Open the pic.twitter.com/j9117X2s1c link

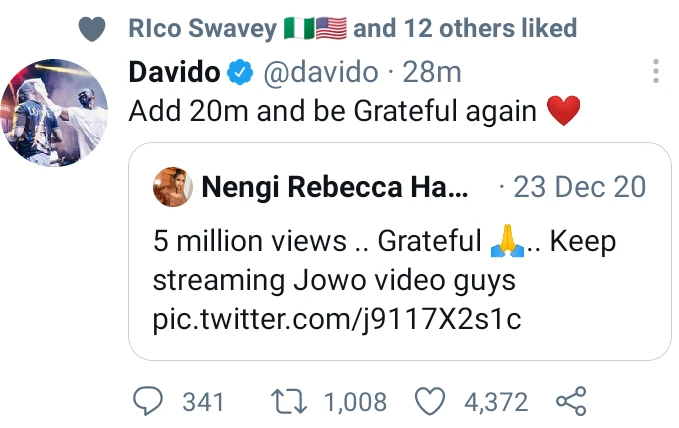click(338, 320)
